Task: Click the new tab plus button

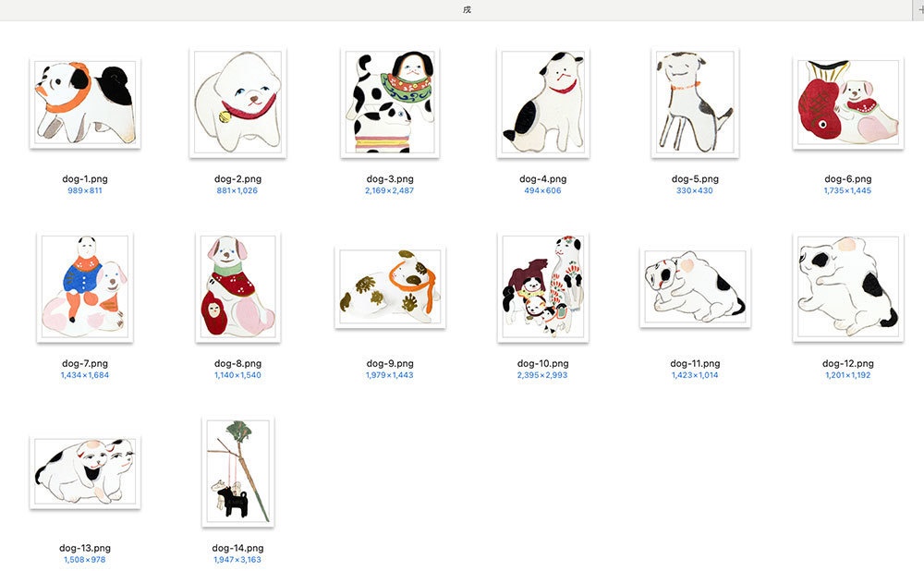Action: 919,9
